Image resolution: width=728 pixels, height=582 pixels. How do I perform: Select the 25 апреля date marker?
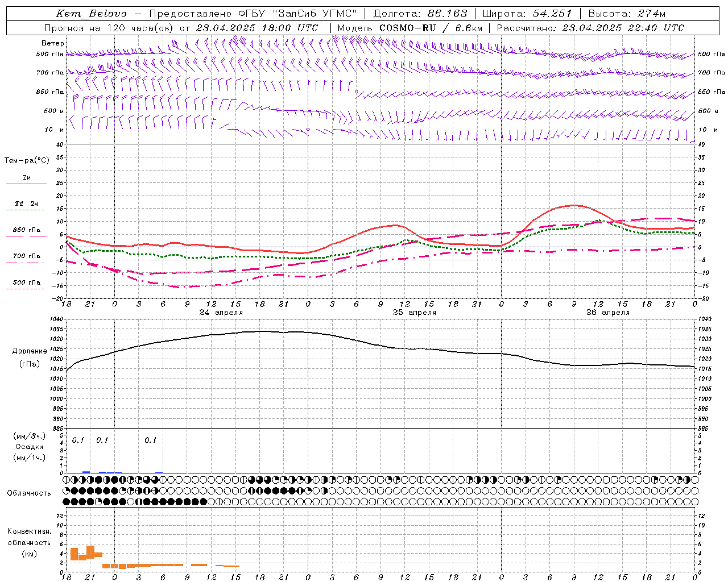click(x=415, y=313)
